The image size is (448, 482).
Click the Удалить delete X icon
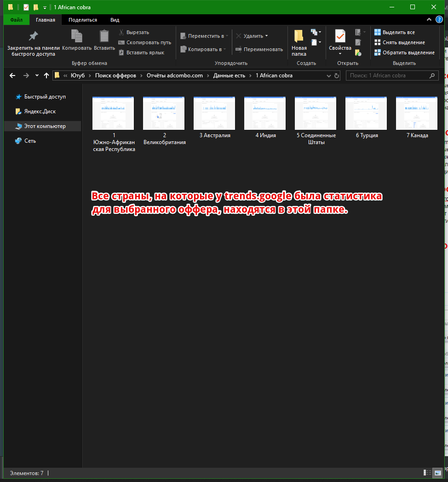click(239, 36)
